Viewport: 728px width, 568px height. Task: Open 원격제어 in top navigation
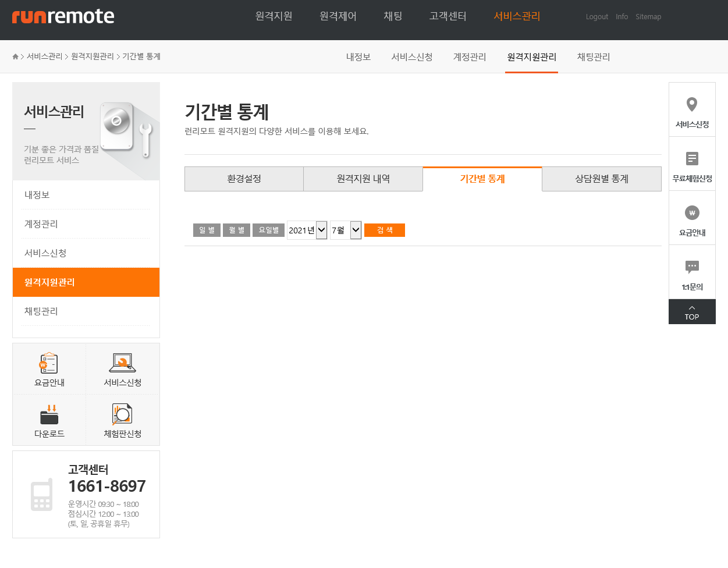tap(338, 16)
